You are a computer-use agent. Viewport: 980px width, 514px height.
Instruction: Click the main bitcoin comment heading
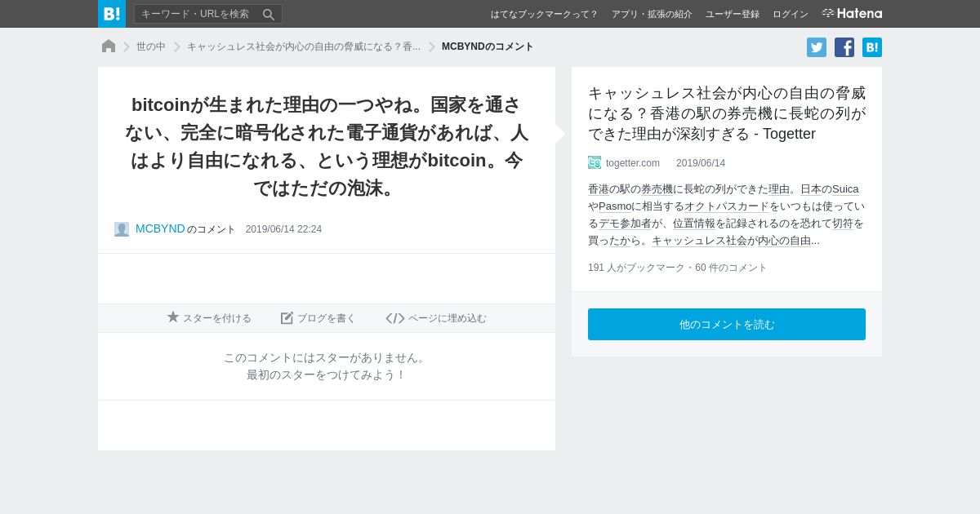[327, 146]
